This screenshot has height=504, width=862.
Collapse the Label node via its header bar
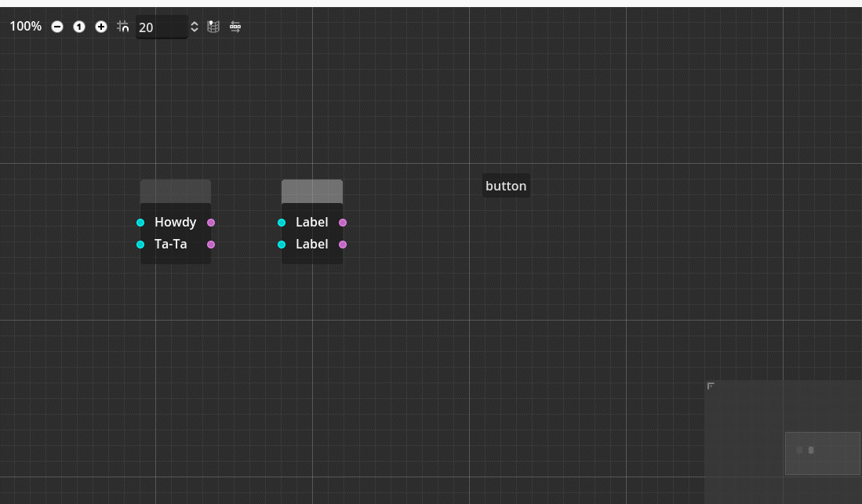coord(312,190)
